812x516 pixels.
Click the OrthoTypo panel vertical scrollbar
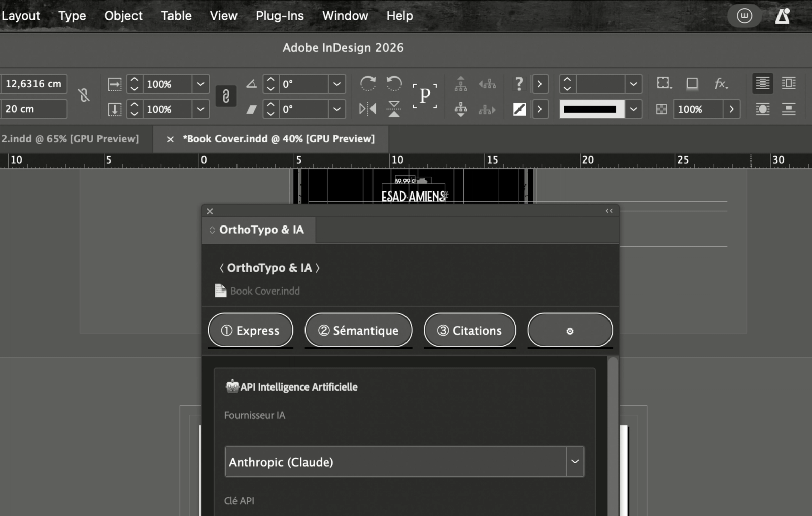(x=613, y=436)
